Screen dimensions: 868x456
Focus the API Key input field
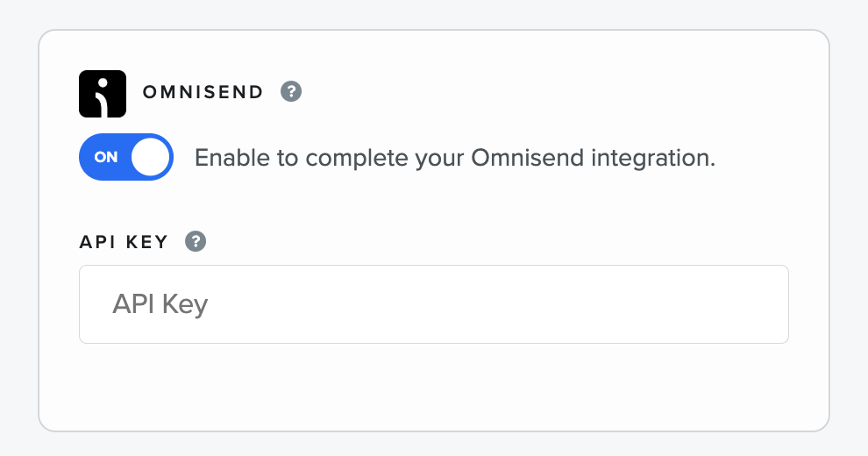(434, 304)
